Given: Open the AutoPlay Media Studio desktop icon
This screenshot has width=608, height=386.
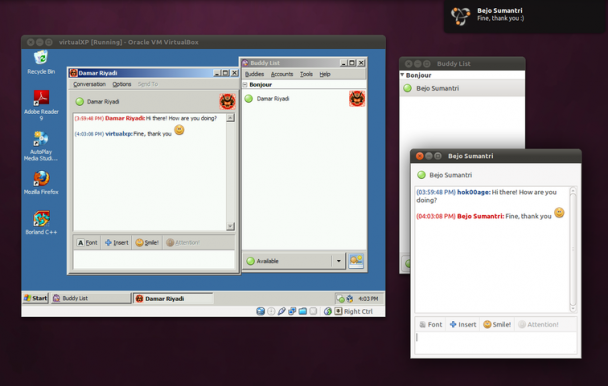Looking at the screenshot, I should (x=41, y=145).
